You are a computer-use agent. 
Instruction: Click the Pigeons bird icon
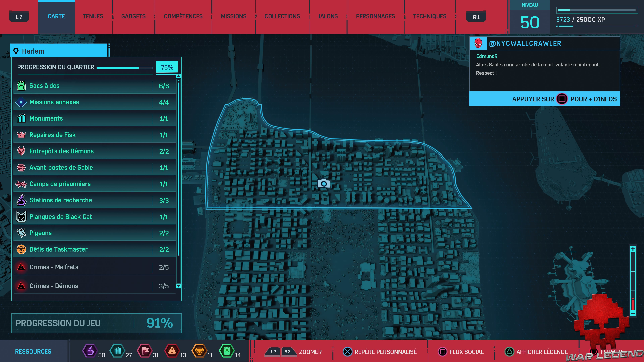(x=21, y=233)
